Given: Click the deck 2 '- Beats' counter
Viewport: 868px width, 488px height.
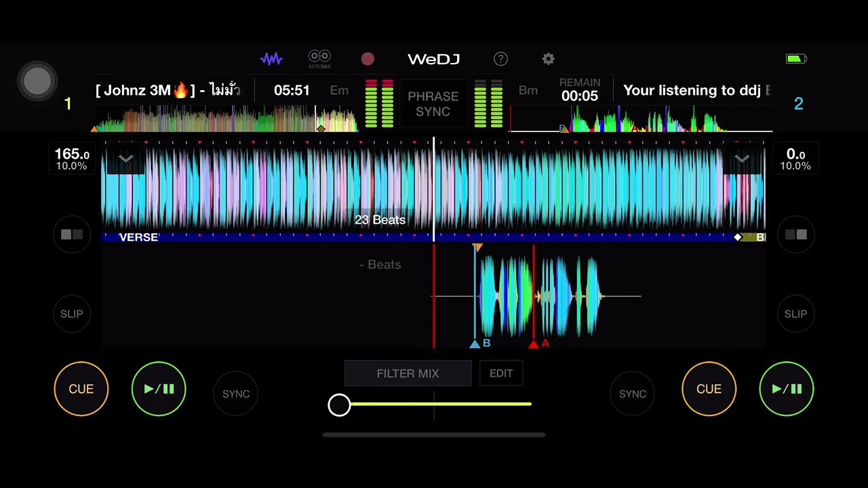Looking at the screenshot, I should (x=380, y=264).
